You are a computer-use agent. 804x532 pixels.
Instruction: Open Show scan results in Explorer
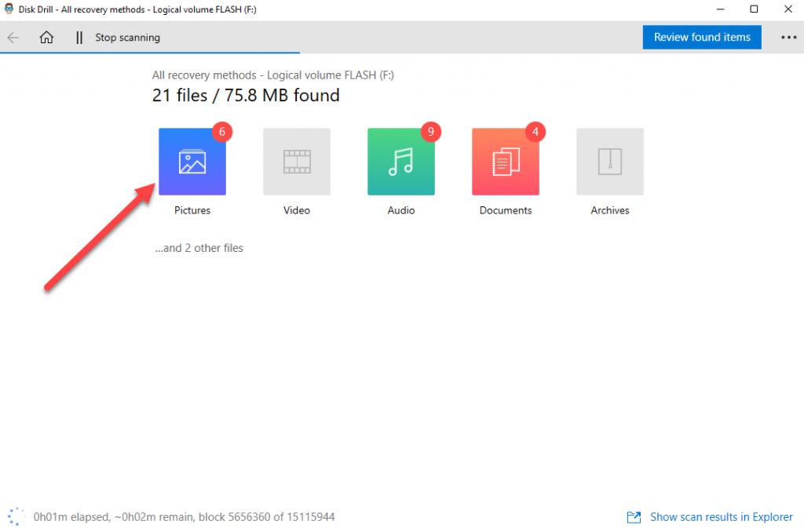721,517
